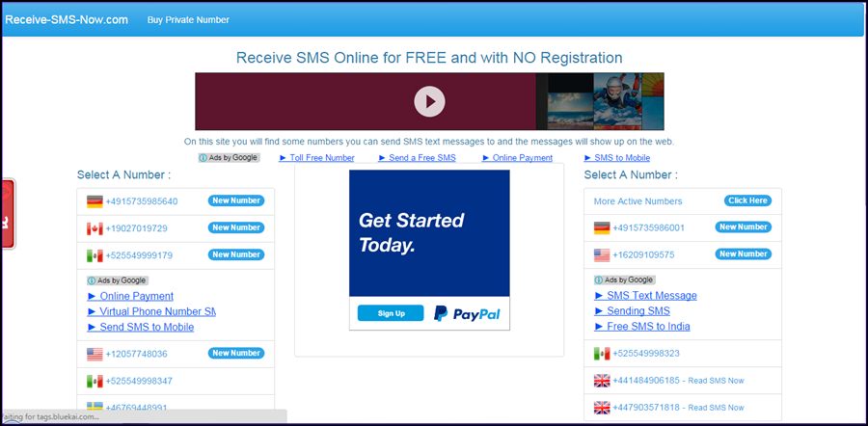Image resolution: width=868 pixels, height=426 pixels.
Task: Open the Send a Free SMS link
Action: click(417, 158)
